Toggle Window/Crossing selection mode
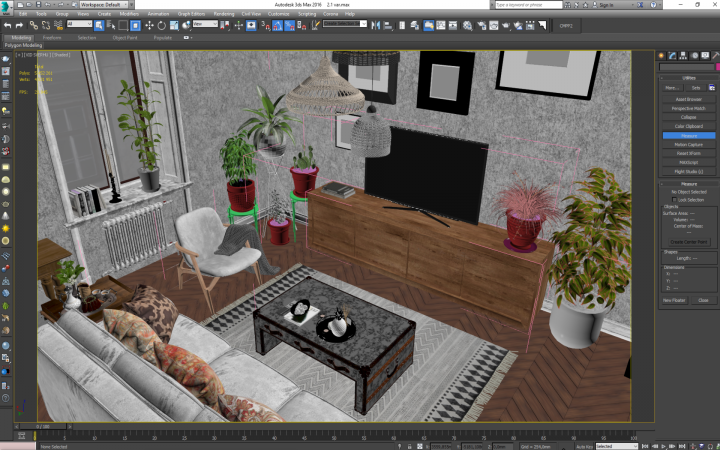This screenshot has width=720, height=450. [135, 26]
